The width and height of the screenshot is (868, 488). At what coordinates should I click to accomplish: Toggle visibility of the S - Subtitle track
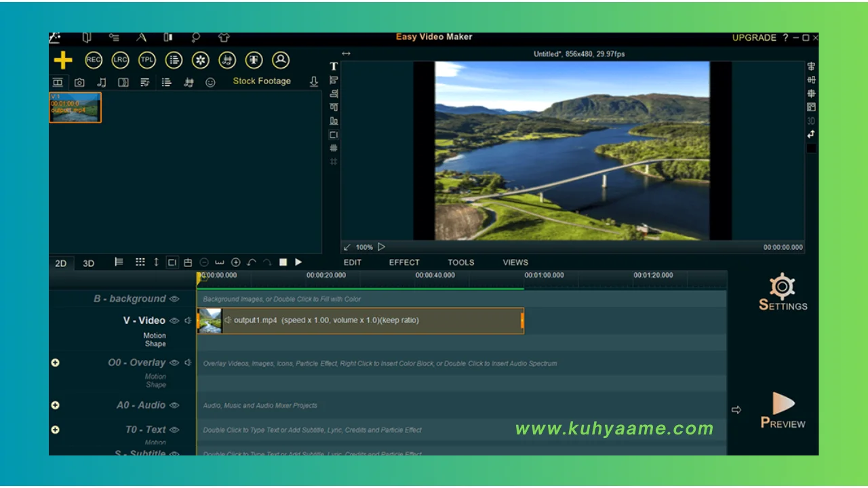pos(174,453)
